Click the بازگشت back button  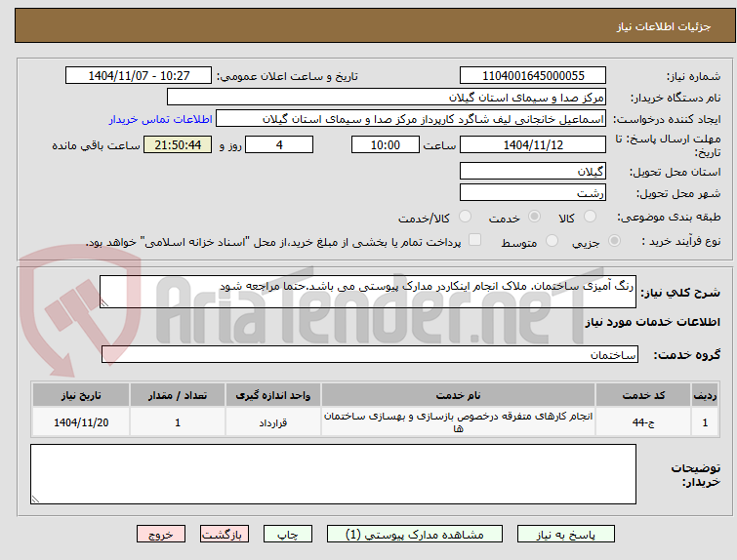point(225,535)
